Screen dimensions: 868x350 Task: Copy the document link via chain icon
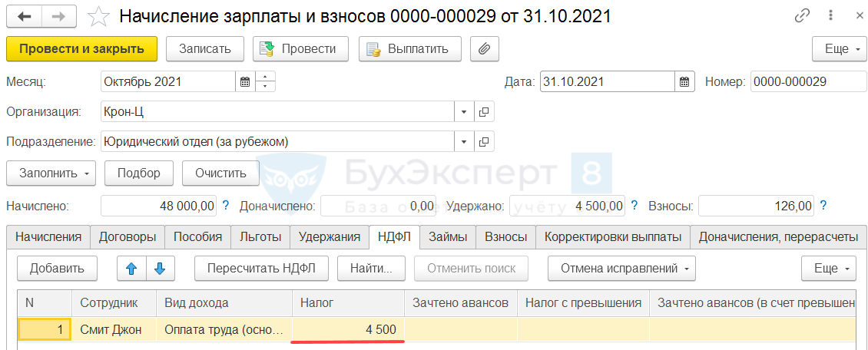802,15
